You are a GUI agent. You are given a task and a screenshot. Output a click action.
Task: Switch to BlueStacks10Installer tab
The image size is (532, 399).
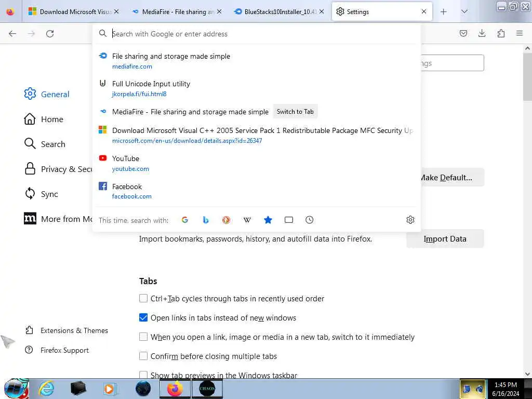click(x=279, y=12)
